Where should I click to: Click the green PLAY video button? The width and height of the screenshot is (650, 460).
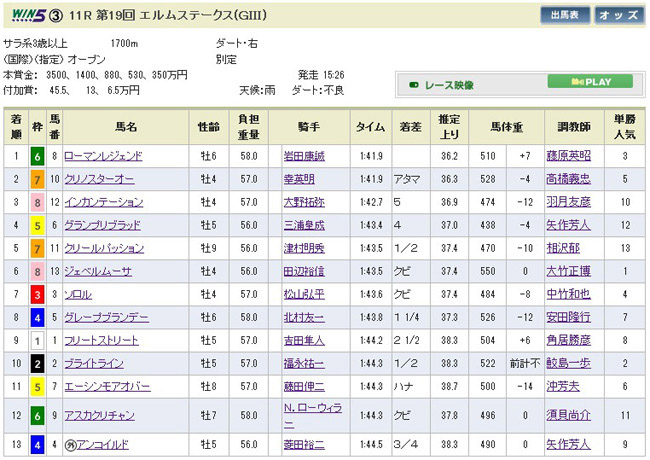pyautogui.click(x=594, y=82)
